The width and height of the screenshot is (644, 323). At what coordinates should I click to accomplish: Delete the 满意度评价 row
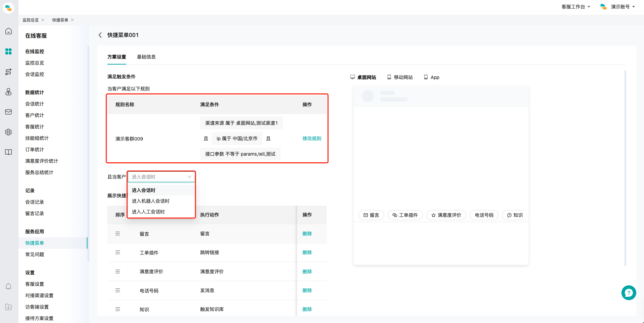click(x=307, y=272)
